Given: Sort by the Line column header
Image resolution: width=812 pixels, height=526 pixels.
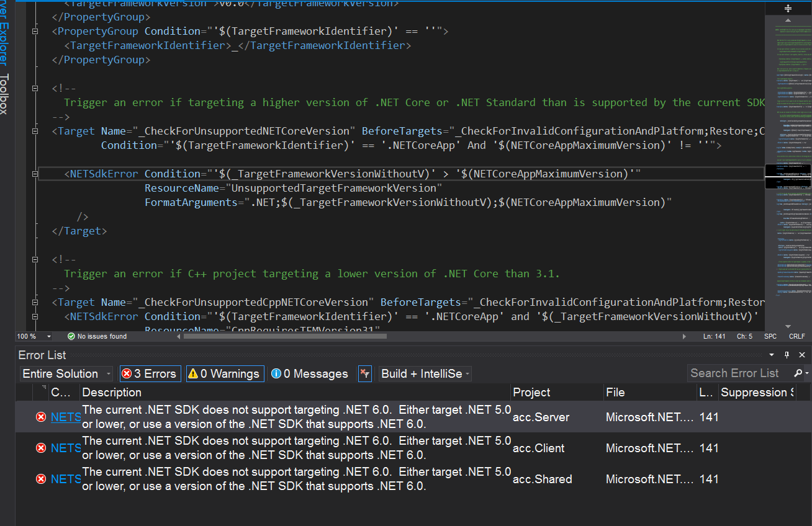Looking at the screenshot, I should pyautogui.click(x=707, y=392).
